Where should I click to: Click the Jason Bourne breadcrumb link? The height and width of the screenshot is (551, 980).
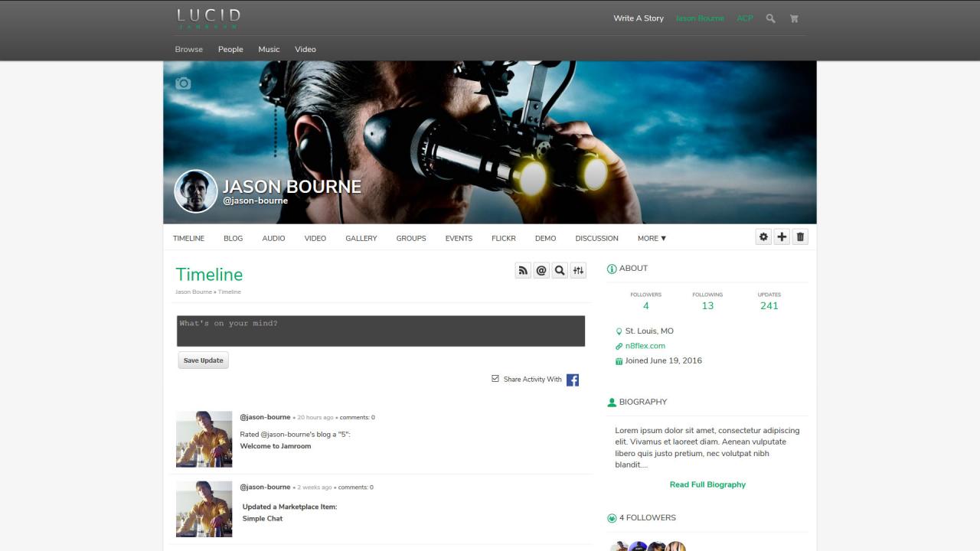tap(194, 292)
